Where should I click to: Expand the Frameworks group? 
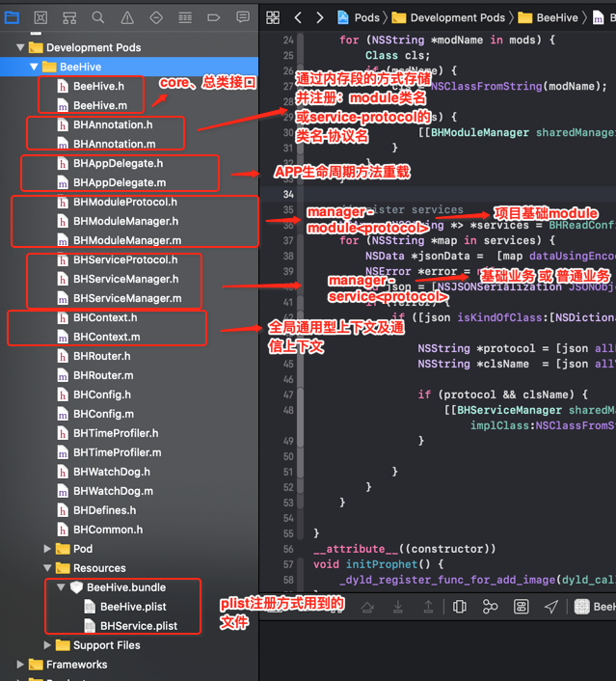(x=20, y=665)
